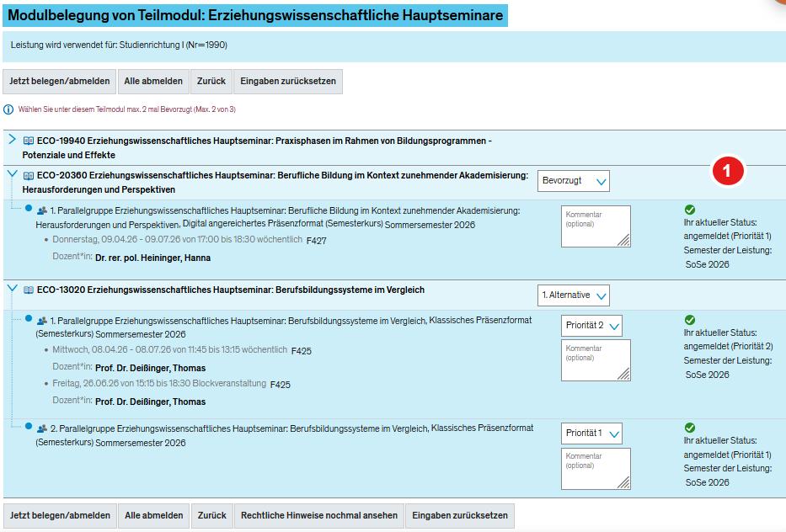Click green status checkmark for Priorität 2 registration
This screenshot has height=532, width=786.
690,320
